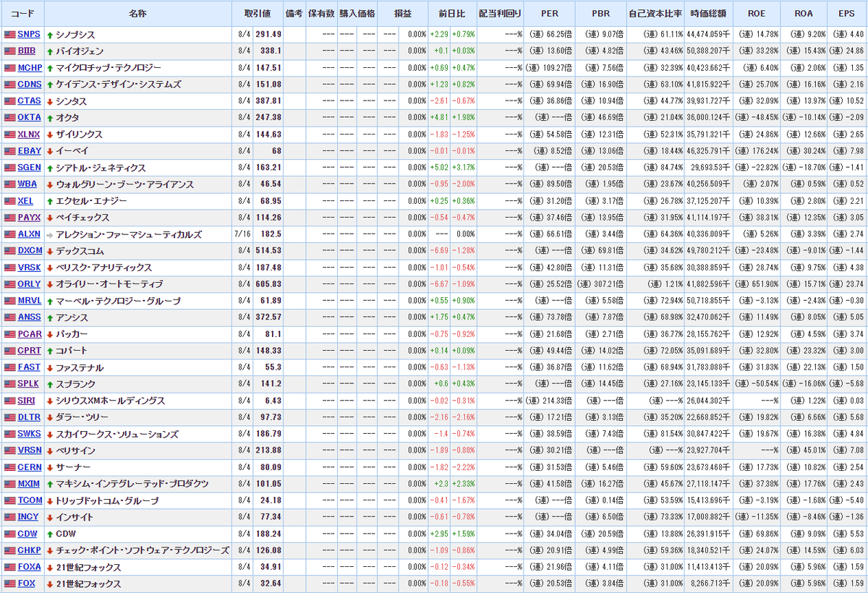Viewport: 868px width, 593px height.
Task: Click the 損益 column header
Action: tap(403, 14)
